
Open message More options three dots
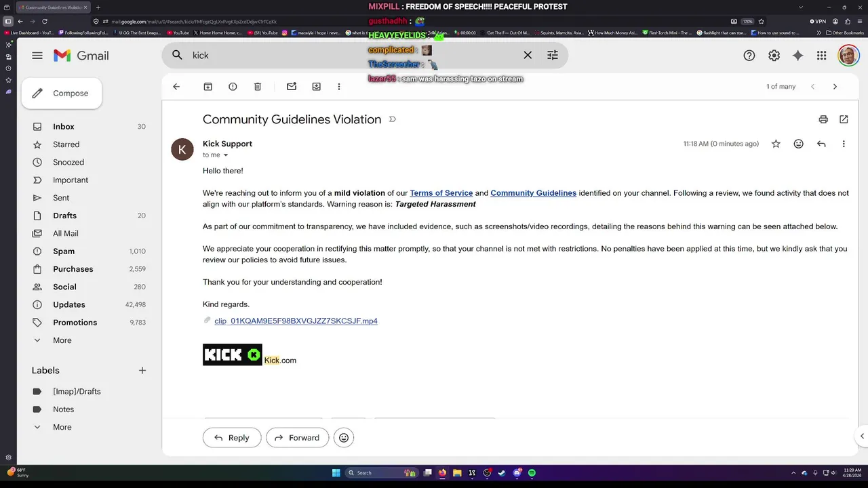pos(844,144)
